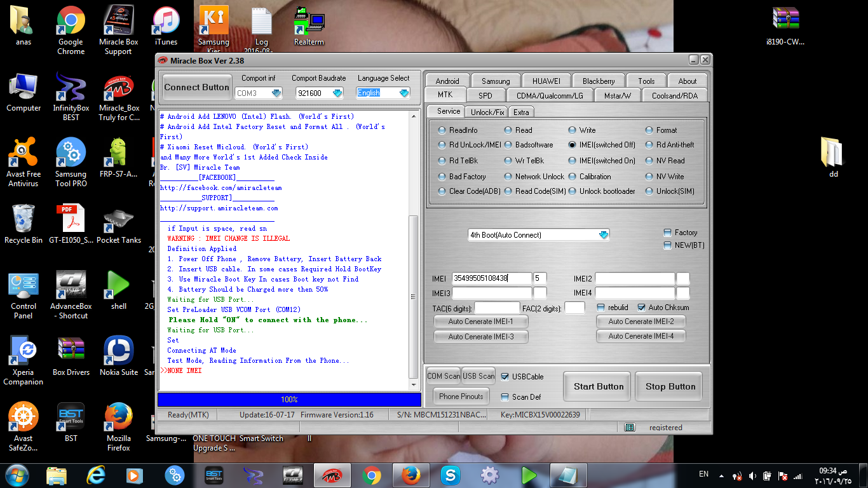
Task: Open the Nokia Suite desktop icon
Action: pyautogui.click(x=118, y=356)
